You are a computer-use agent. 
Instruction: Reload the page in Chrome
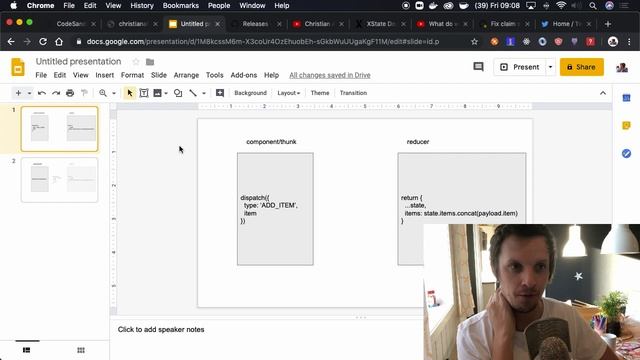43,42
